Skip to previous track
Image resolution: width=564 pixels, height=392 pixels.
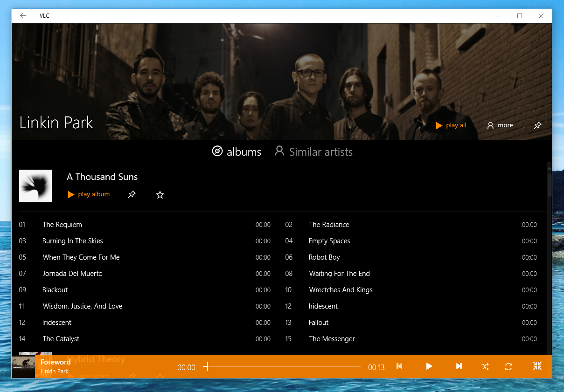pyautogui.click(x=399, y=366)
